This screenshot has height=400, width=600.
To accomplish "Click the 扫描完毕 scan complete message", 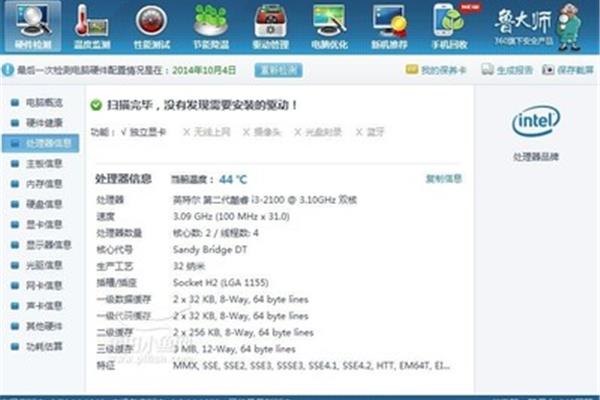I will click(202, 105).
